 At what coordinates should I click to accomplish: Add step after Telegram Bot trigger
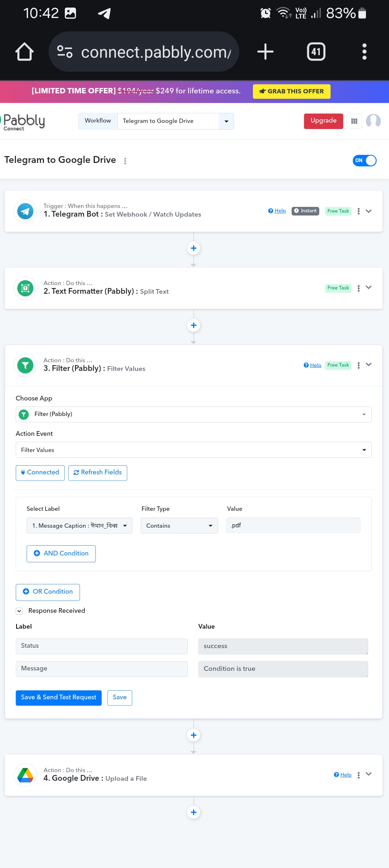tap(194, 248)
